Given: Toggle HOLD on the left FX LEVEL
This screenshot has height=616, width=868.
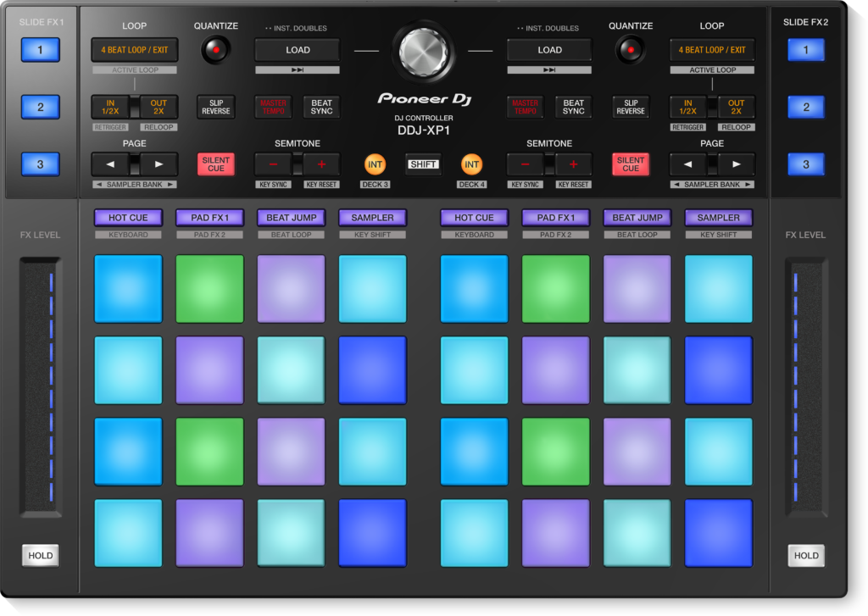Looking at the screenshot, I should click(40, 555).
